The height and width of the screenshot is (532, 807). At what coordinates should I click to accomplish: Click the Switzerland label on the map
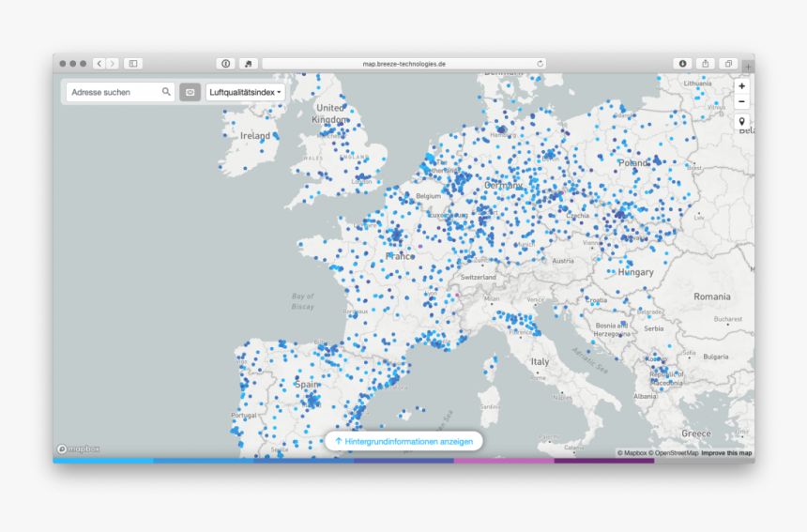coord(479,278)
